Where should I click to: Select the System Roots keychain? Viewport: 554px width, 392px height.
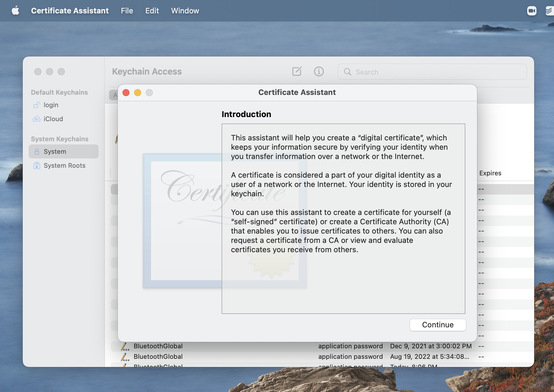click(x=64, y=165)
